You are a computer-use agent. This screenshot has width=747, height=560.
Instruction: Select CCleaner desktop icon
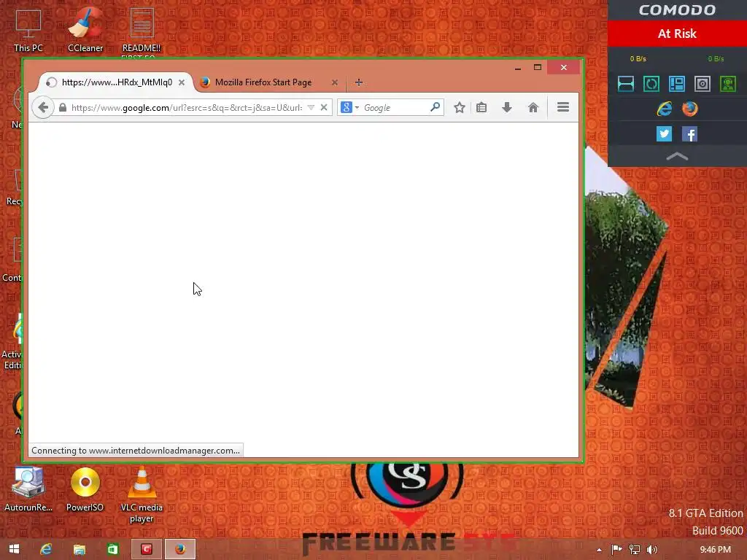pyautogui.click(x=85, y=30)
